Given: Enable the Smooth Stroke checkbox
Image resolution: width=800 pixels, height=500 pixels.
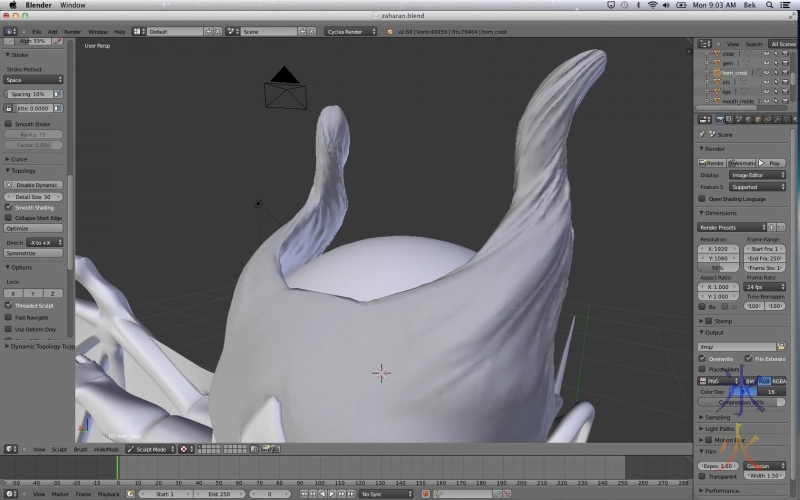Looking at the screenshot, I should [9, 124].
